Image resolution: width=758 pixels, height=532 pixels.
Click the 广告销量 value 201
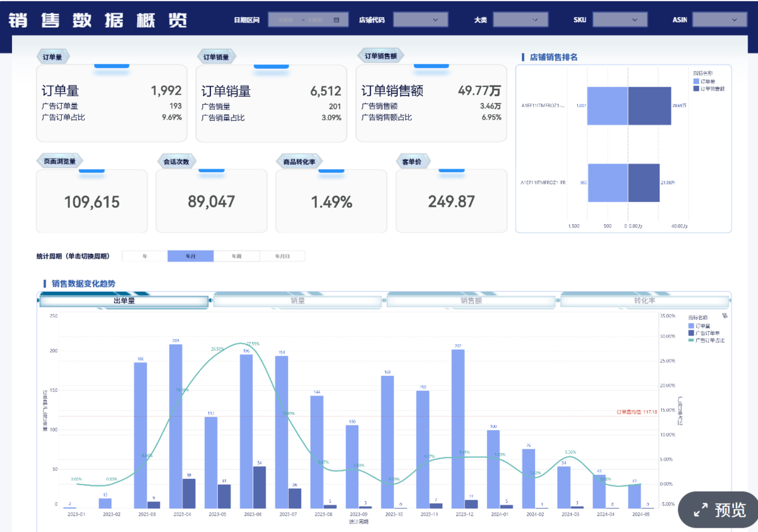tap(335, 106)
